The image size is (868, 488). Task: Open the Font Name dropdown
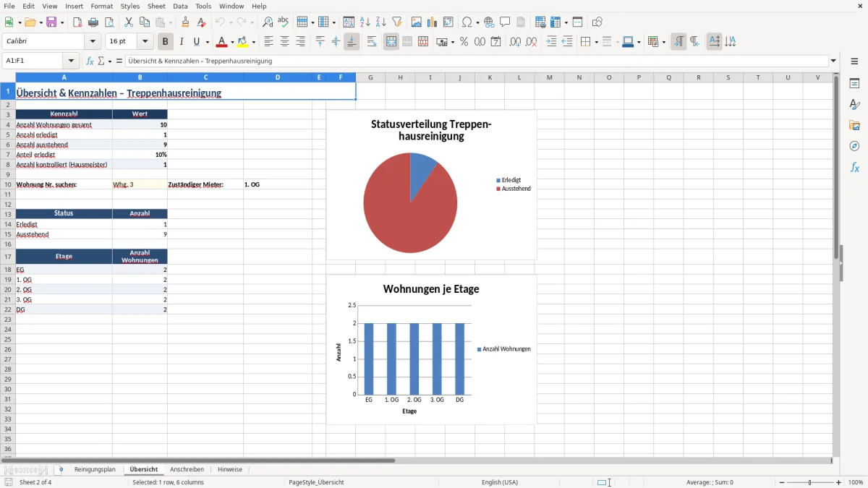pyautogui.click(x=93, y=42)
